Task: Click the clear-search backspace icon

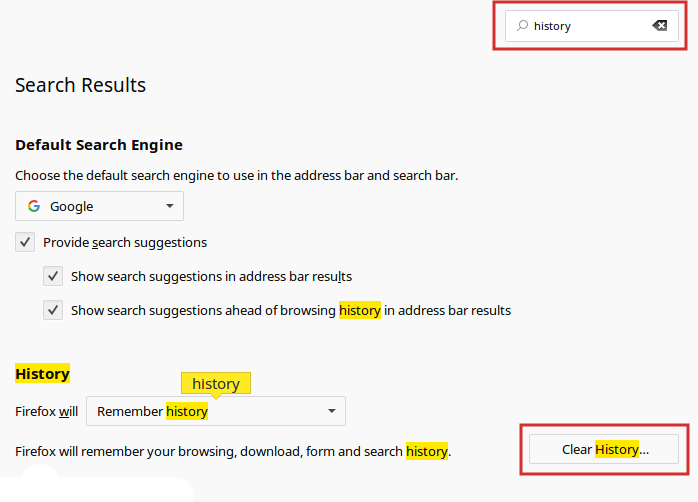Action: [660, 26]
